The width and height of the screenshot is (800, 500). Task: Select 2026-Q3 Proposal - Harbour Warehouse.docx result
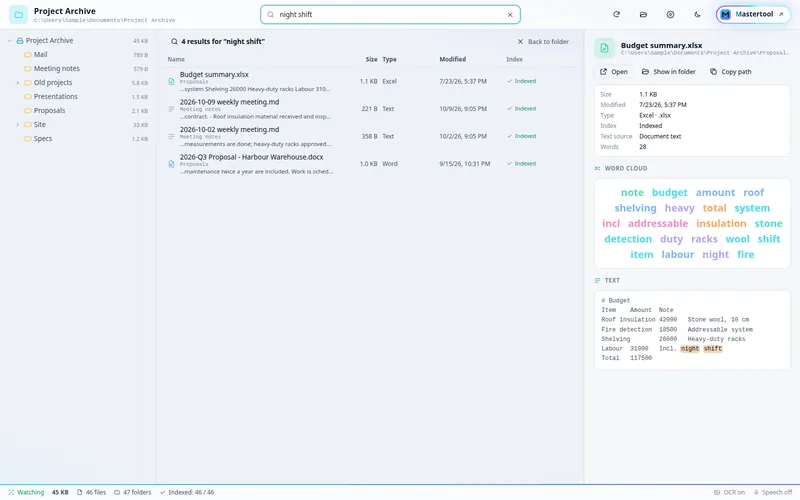point(371,164)
